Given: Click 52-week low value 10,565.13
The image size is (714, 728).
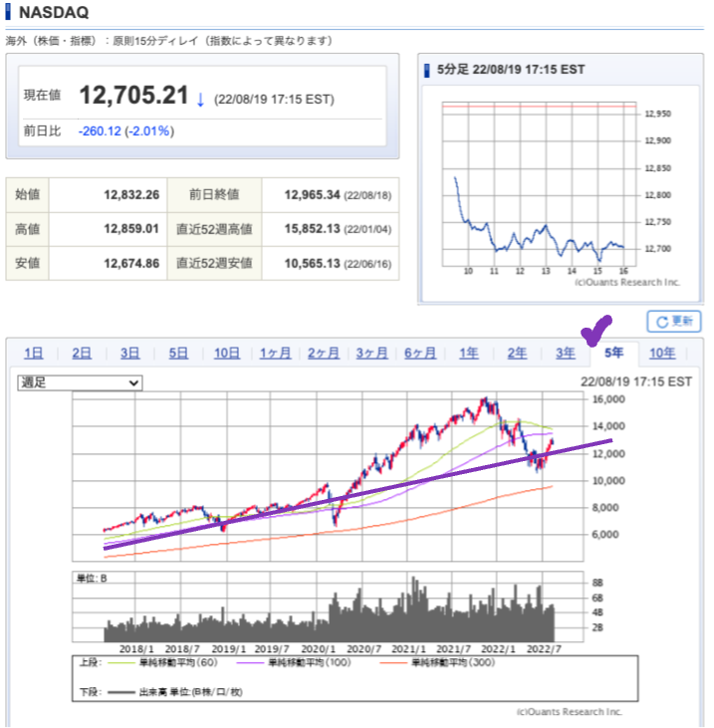Looking at the screenshot, I should pos(312,263).
